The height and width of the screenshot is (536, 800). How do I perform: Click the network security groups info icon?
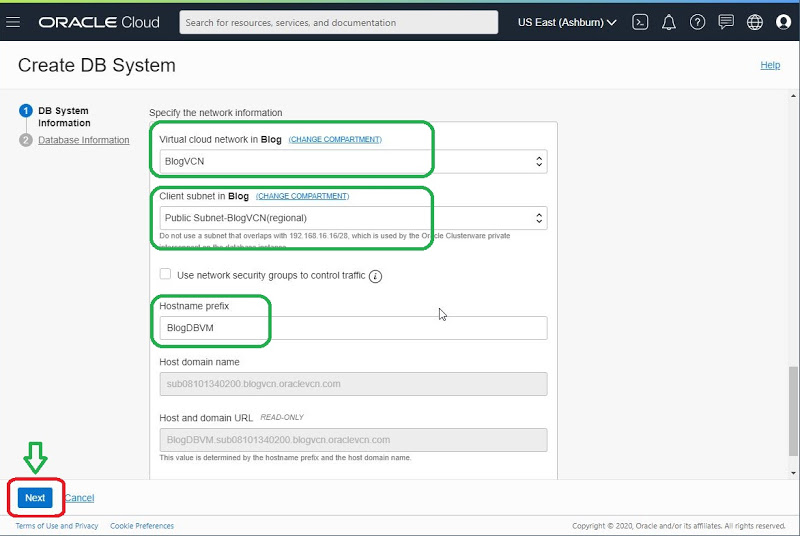(376, 276)
